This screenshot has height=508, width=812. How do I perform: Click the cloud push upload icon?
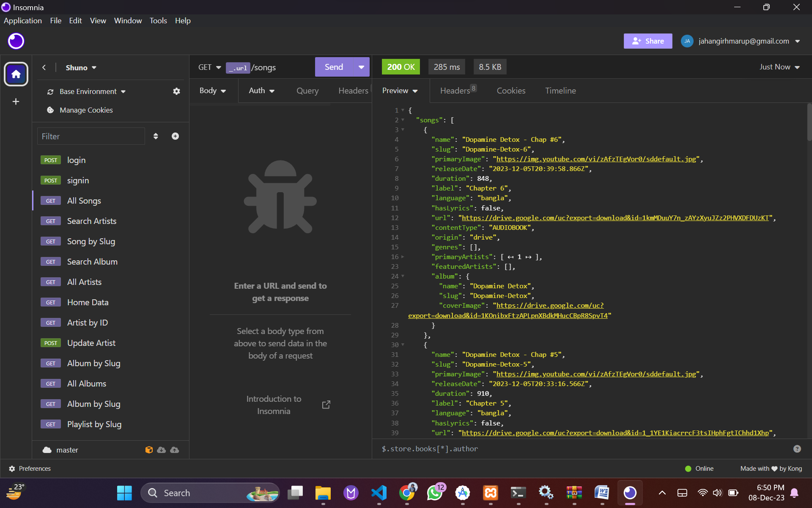pos(174,450)
